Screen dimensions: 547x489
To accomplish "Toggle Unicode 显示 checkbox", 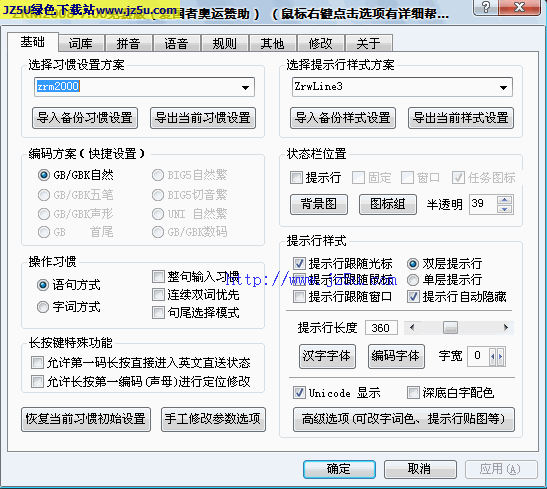I will click(x=299, y=393).
